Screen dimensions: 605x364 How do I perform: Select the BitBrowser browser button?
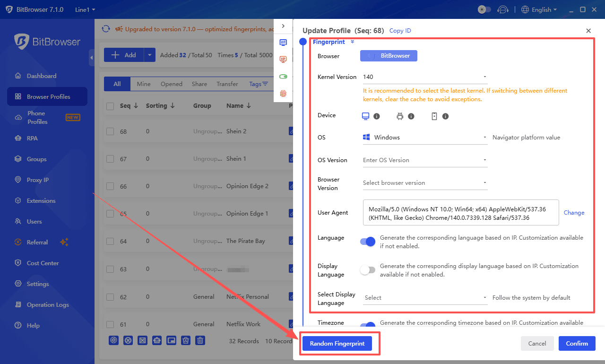click(x=389, y=56)
